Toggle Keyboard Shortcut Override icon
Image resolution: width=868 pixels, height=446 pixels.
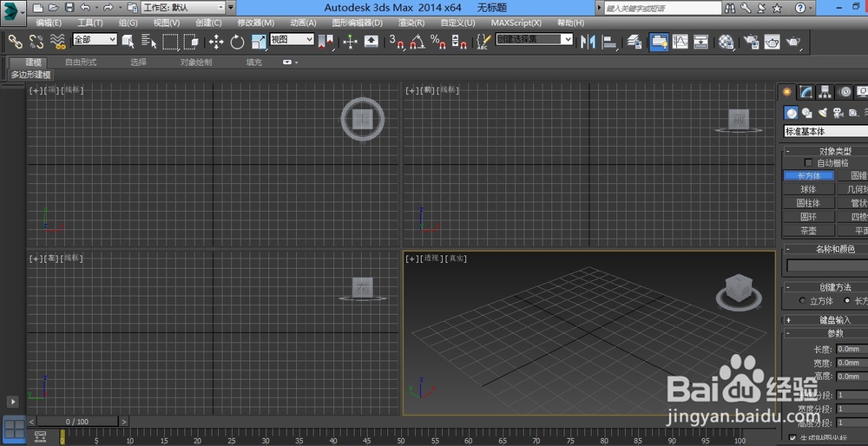371,42
